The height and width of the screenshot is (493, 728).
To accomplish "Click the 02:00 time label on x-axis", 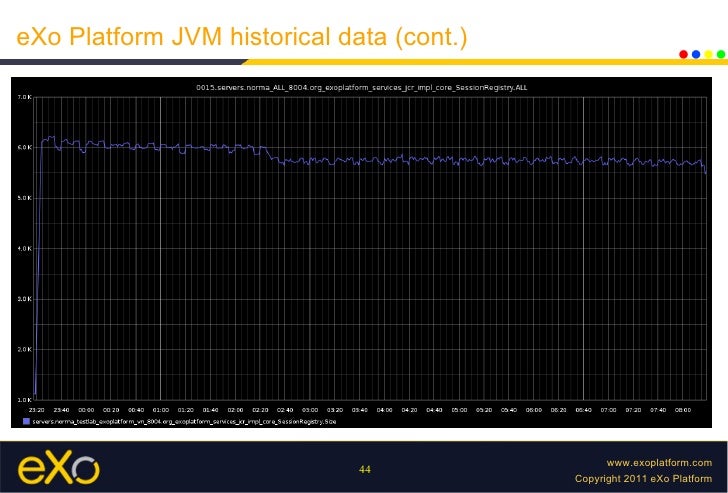I will [235, 410].
